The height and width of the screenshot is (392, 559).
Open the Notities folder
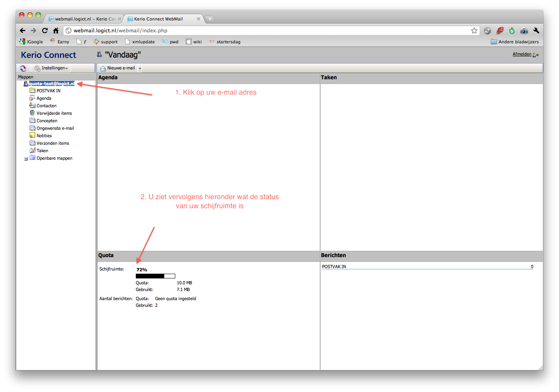44,136
